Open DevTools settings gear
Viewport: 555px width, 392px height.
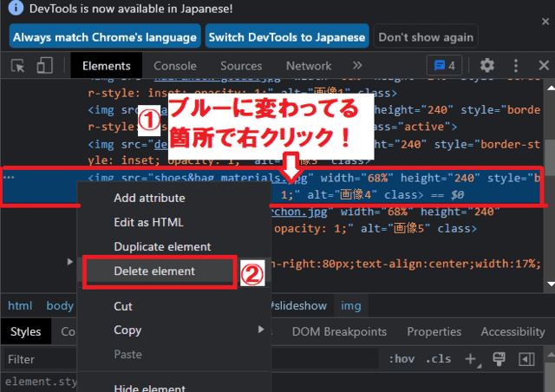tap(487, 66)
